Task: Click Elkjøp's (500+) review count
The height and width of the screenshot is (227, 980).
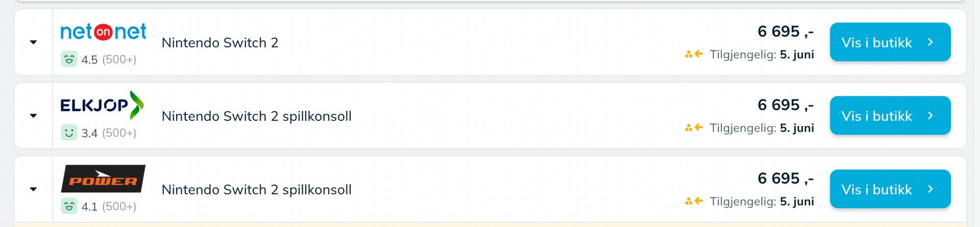Action: coord(119,133)
